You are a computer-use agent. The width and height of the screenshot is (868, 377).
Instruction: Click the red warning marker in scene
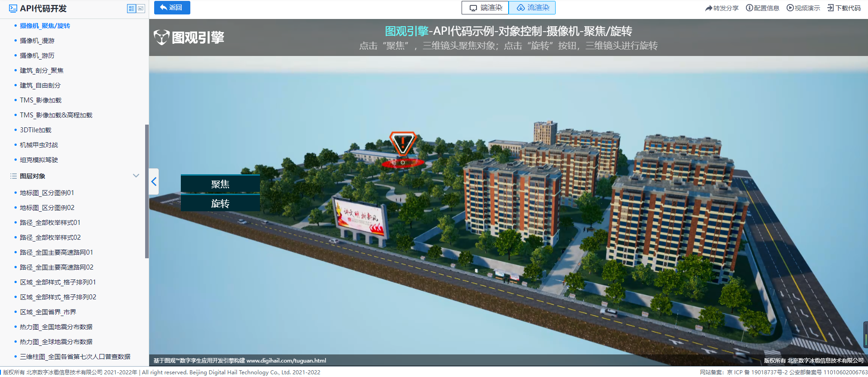pos(402,144)
